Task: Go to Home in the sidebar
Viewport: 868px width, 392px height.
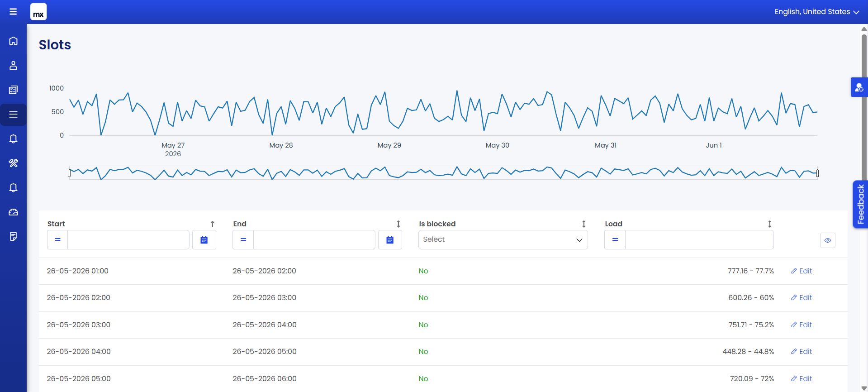Action: point(13,41)
